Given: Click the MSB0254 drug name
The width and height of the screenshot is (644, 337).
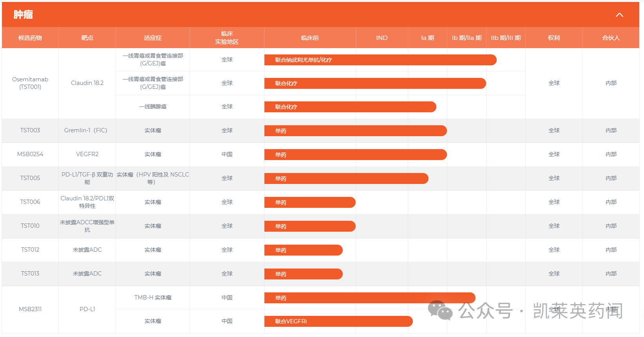Looking at the screenshot, I should click(30, 154).
